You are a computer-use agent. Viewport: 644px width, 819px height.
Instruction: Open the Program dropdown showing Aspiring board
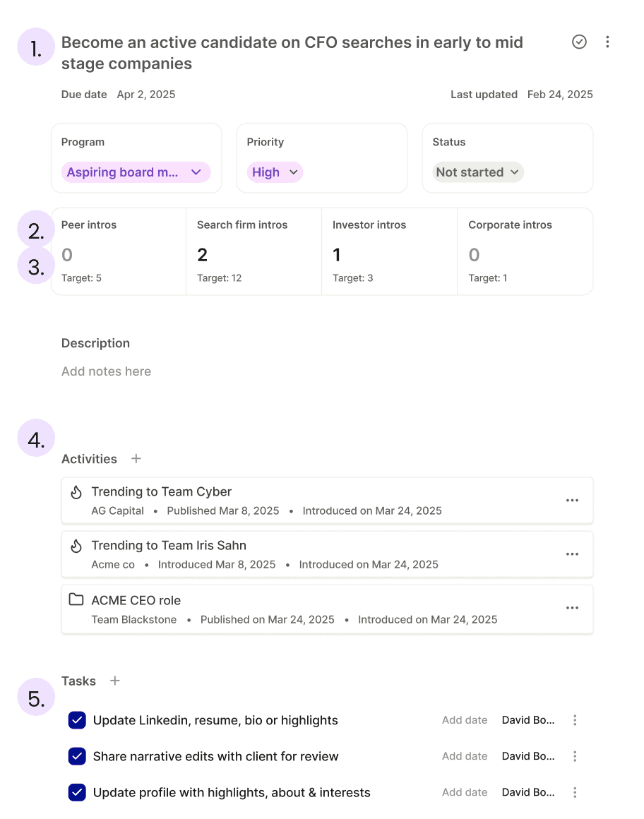pyautogui.click(x=136, y=172)
